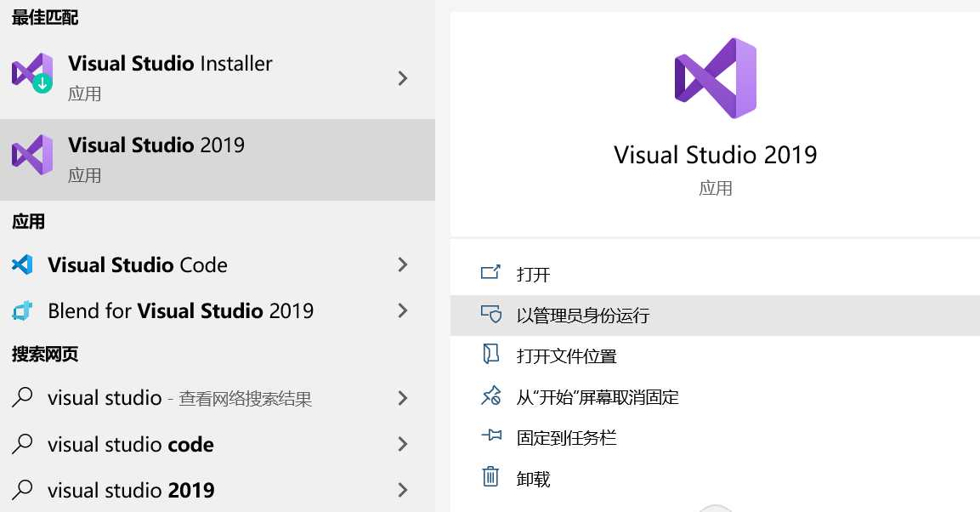Choose 以管理员身份运行 option
The width and height of the screenshot is (980, 512).
(x=715, y=316)
